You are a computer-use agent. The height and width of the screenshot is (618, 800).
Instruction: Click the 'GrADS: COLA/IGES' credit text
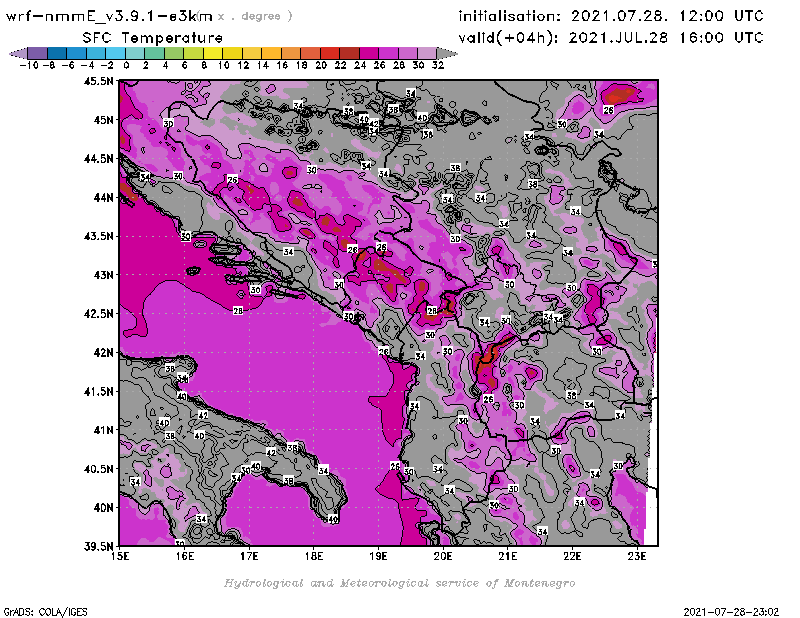tap(45, 612)
